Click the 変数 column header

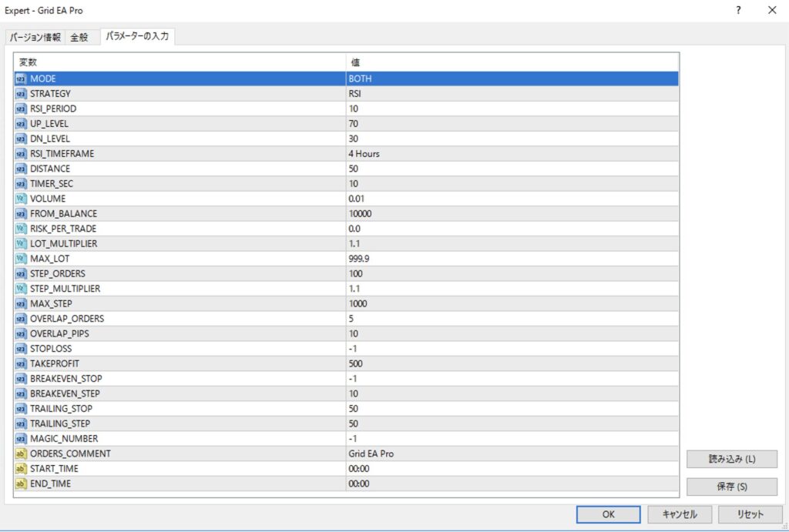click(180, 62)
